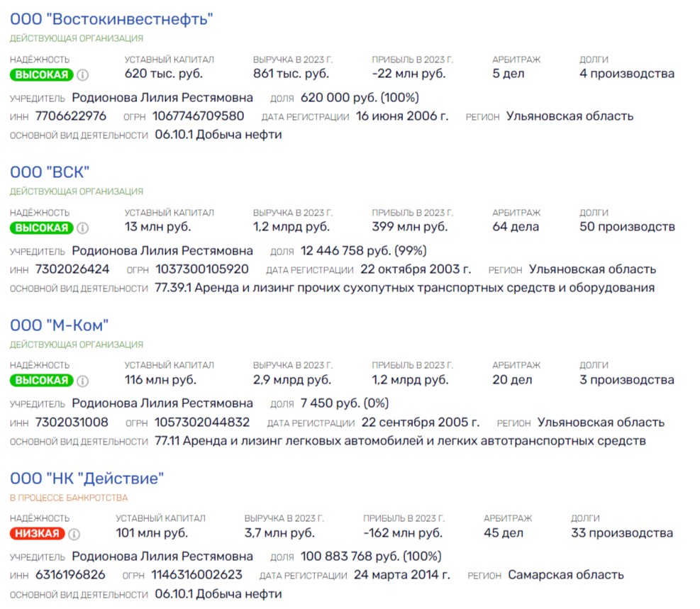Click founder Родионова Лилия Рестямовна under М-Ком
Image resolution: width=700 pixels, height=609 pixels.
(162, 403)
